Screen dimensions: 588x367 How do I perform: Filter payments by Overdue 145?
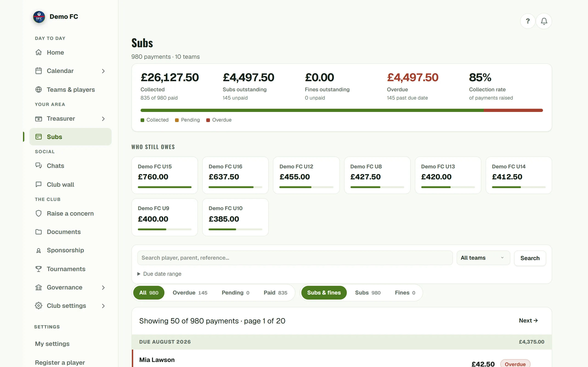(190, 293)
